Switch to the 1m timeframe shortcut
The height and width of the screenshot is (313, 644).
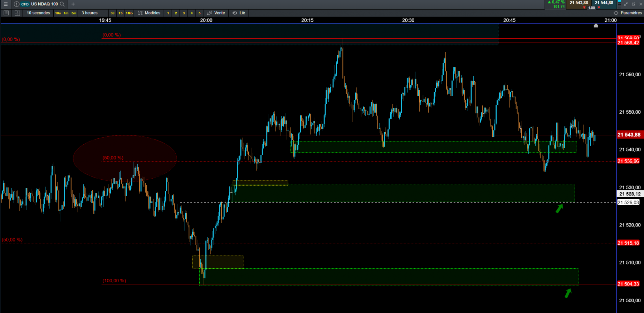[66, 13]
